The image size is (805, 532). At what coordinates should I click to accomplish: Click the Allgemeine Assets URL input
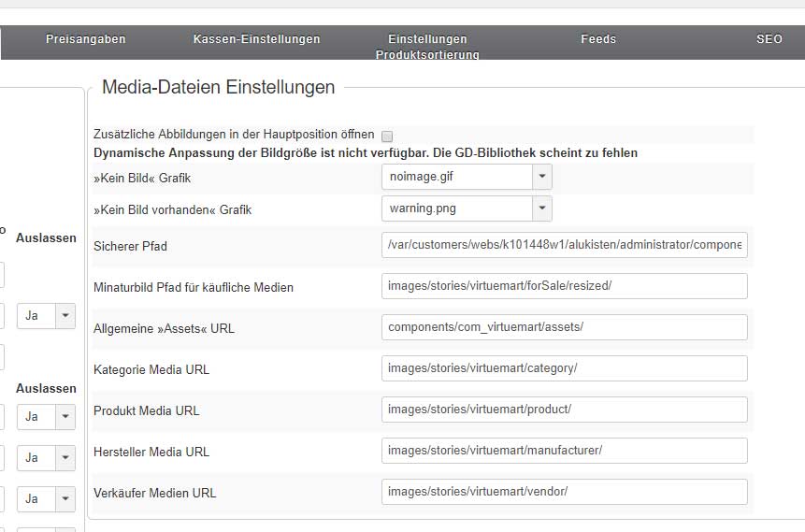click(565, 327)
